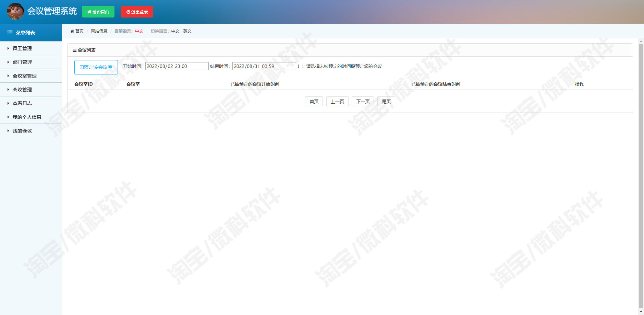Click the 开始时间 datetime field
The height and width of the screenshot is (315, 644).
[x=177, y=66]
